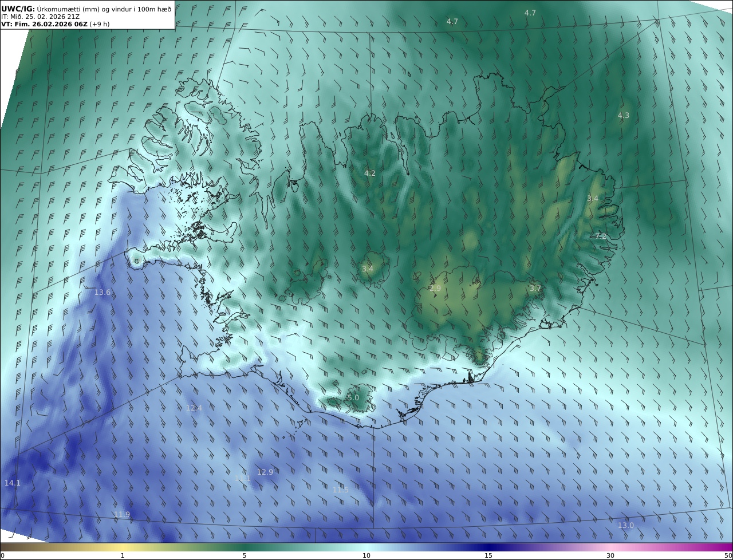This screenshot has height=560, width=733.
Task: Click the '13.0' value in the southeast sea
Action: click(x=626, y=525)
